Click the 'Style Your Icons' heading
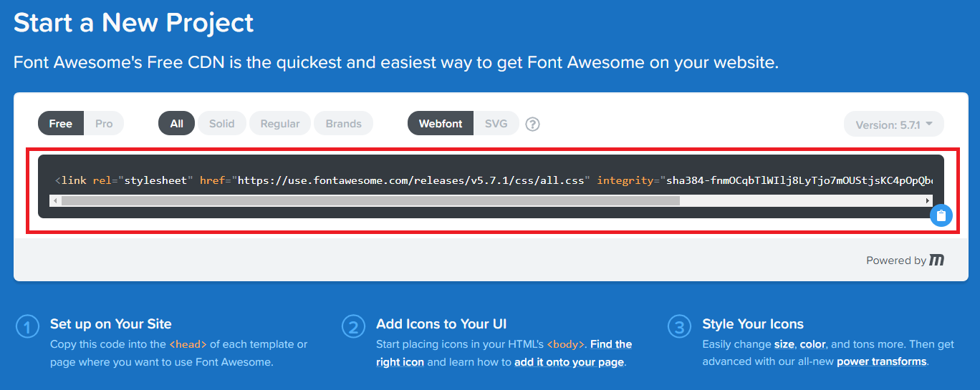This screenshot has width=980, height=390. pos(753,324)
